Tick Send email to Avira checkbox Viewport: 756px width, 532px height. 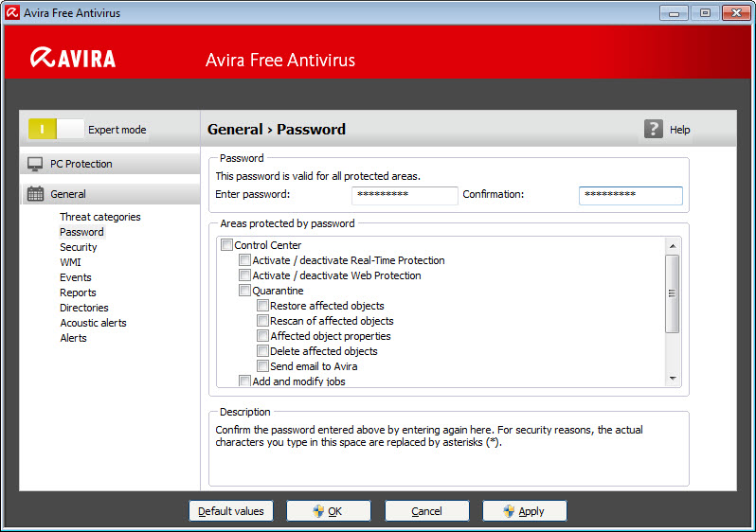coord(262,366)
